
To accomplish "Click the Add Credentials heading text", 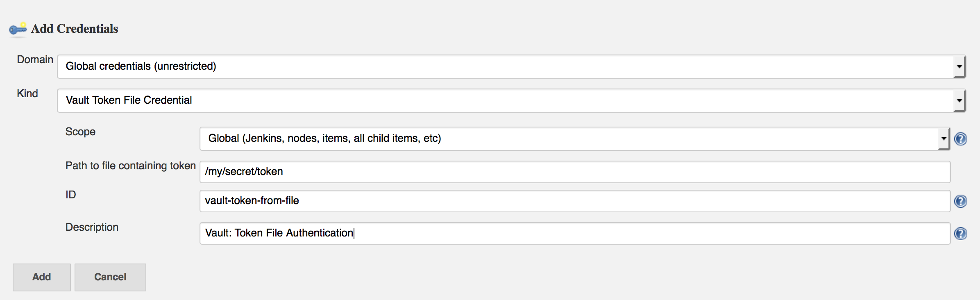I will [75, 29].
